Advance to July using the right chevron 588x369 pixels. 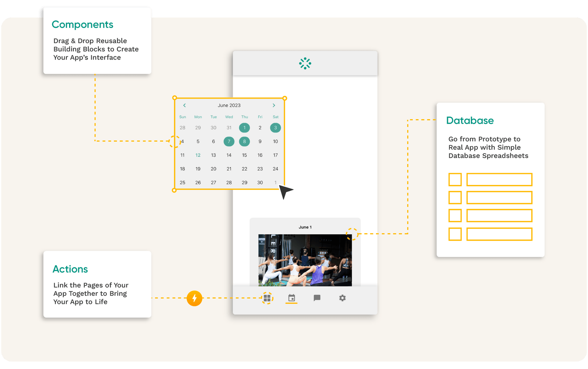[x=274, y=105]
